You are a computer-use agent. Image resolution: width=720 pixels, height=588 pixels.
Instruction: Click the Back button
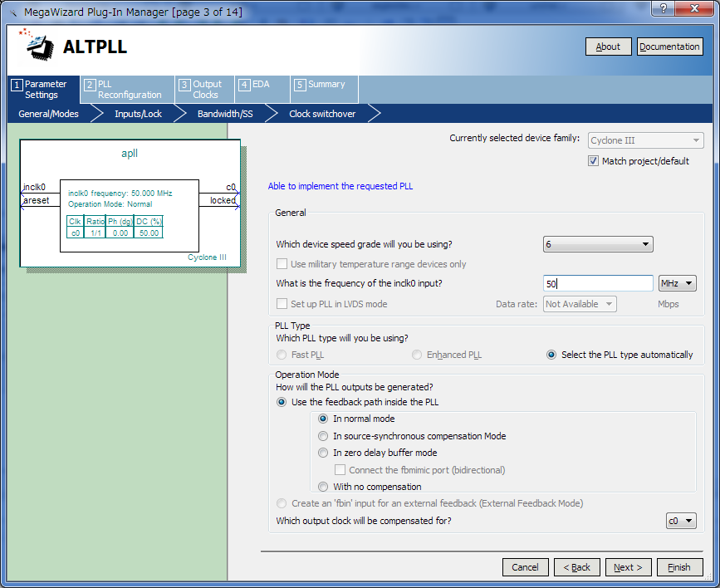[x=576, y=567]
